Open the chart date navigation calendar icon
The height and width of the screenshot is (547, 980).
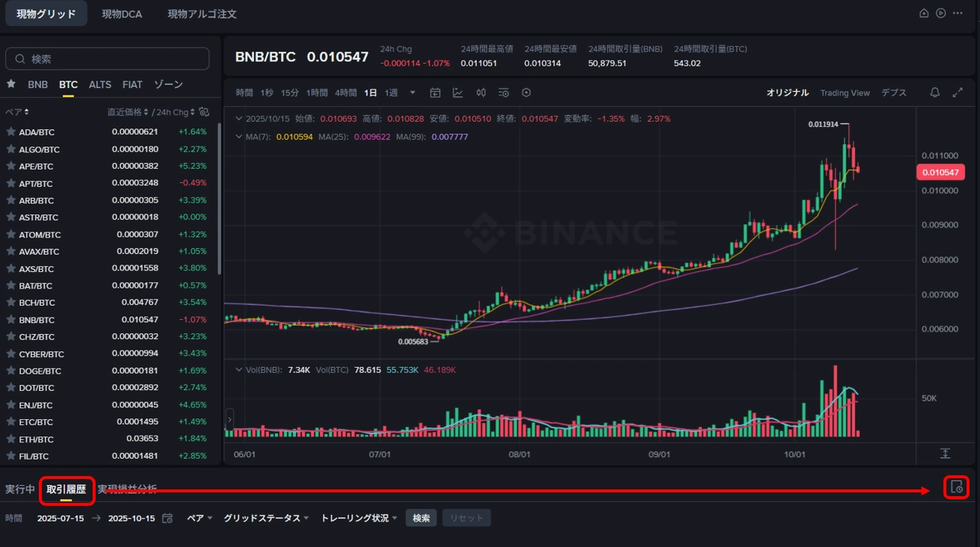(435, 92)
